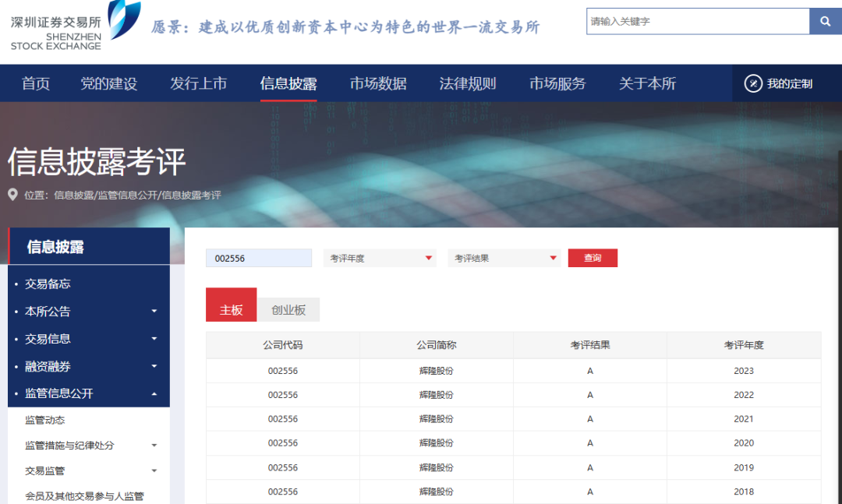Open the 考评年度 dropdown
This screenshot has height=504, width=842.
click(x=380, y=258)
